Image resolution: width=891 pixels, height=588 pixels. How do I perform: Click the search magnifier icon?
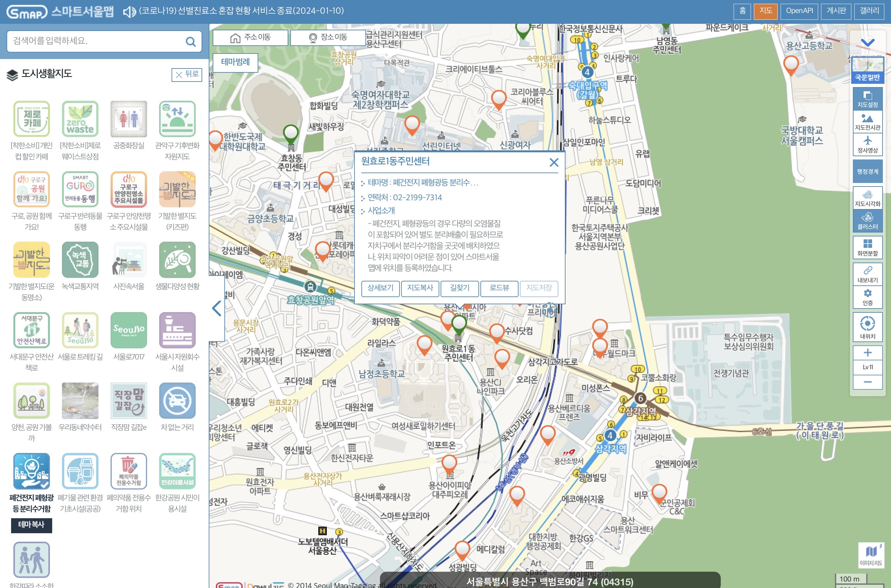point(191,42)
